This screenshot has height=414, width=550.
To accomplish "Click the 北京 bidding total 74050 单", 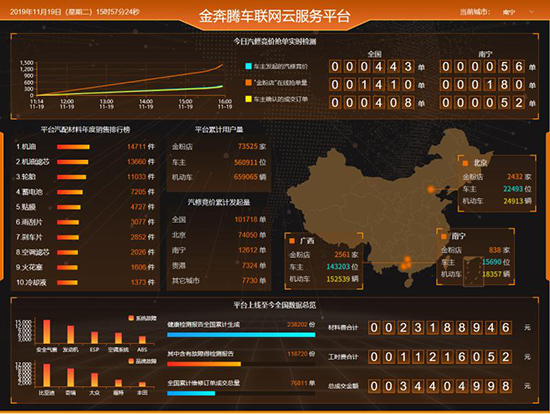I will [252, 235].
